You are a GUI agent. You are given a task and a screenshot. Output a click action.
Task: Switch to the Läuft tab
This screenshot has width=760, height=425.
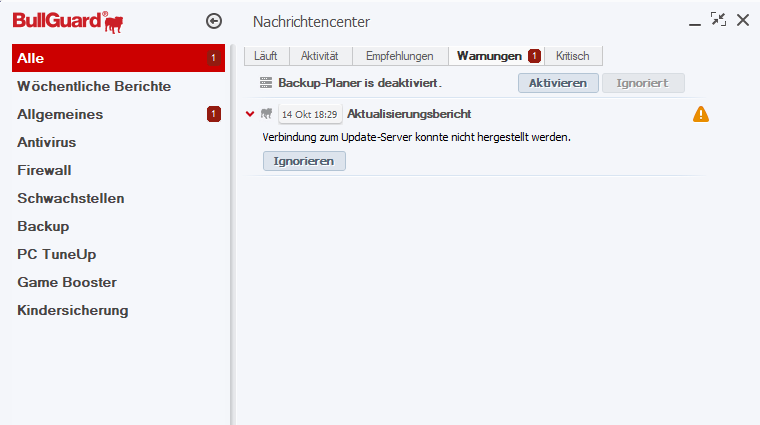click(266, 56)
